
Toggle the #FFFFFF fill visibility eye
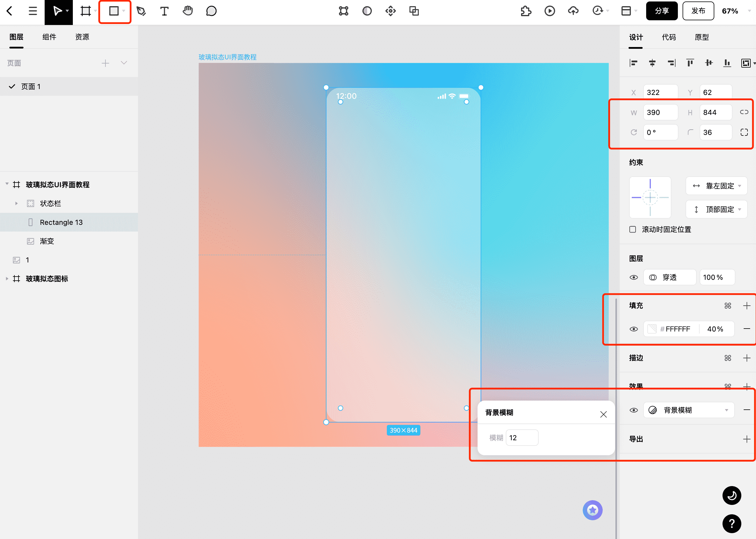634,329
